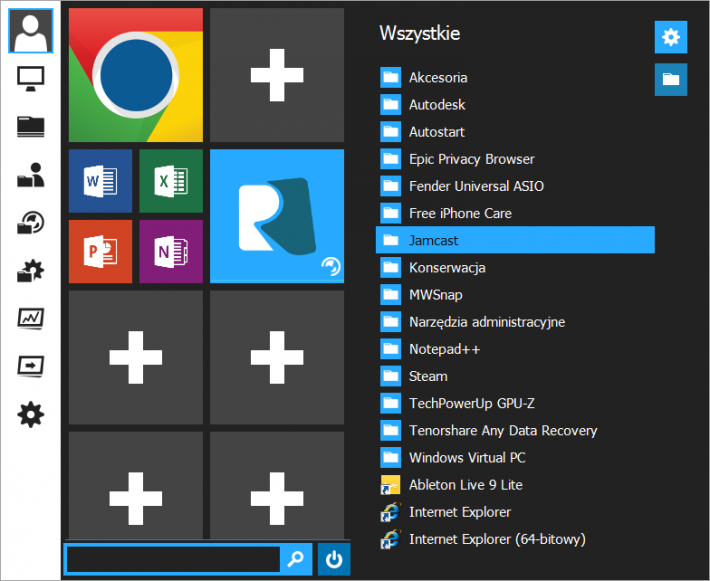Open the file folder sidebar icon

(x=30, y=126)
